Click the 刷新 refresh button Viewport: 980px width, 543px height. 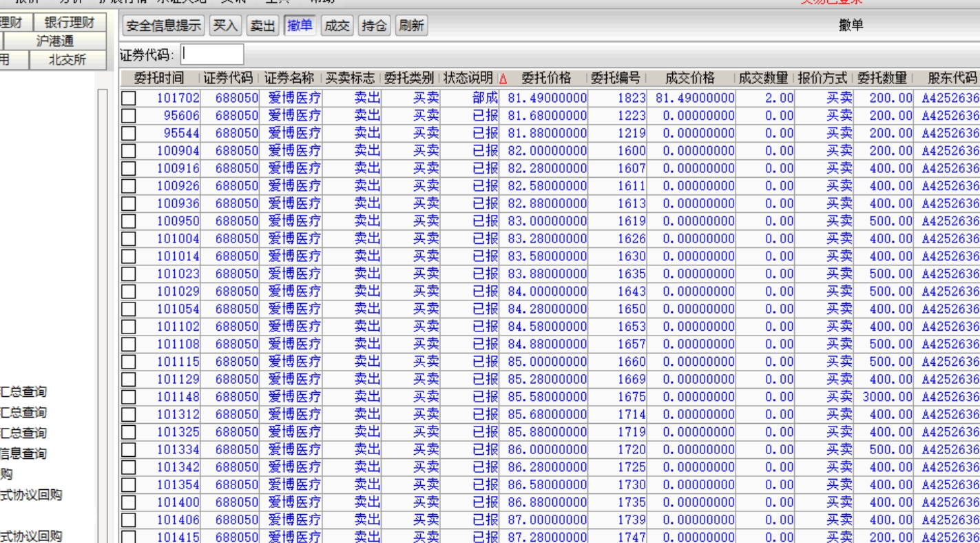[x=411, y=25]
